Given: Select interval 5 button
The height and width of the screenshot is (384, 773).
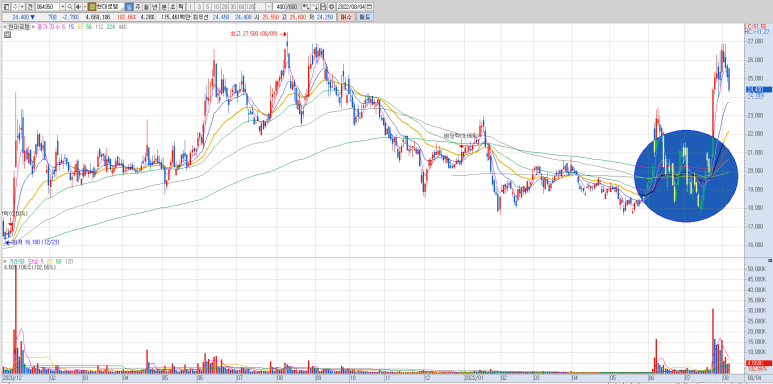Looking at the screenshot, I should point(208,7).
